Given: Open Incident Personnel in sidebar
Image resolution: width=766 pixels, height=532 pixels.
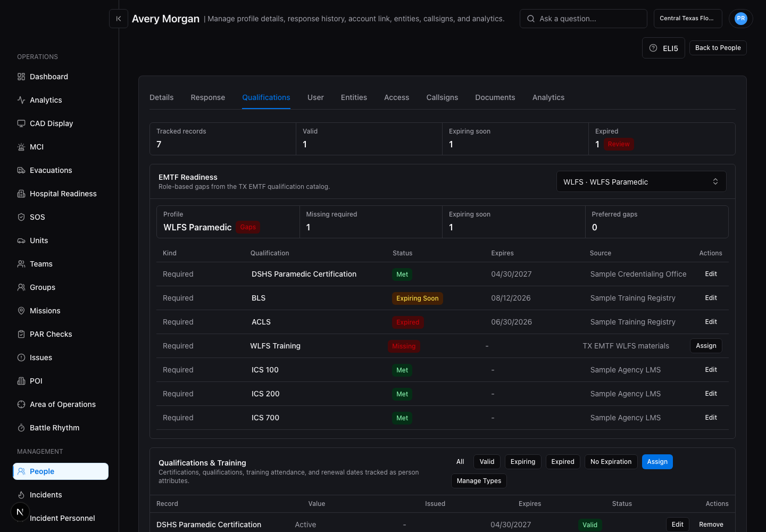Looking at the screenshot, I should coord(62,518).
